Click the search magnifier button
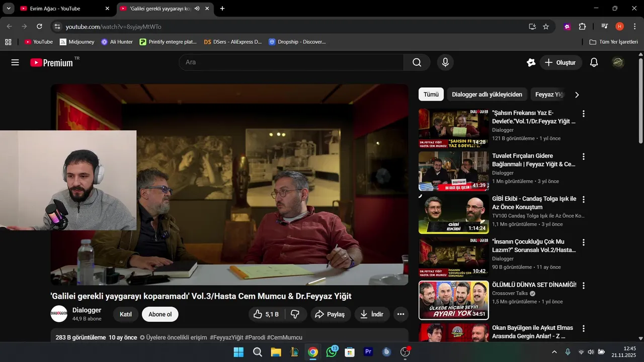The height and width of the screenshot is (362, 644). tap(417, 62)
